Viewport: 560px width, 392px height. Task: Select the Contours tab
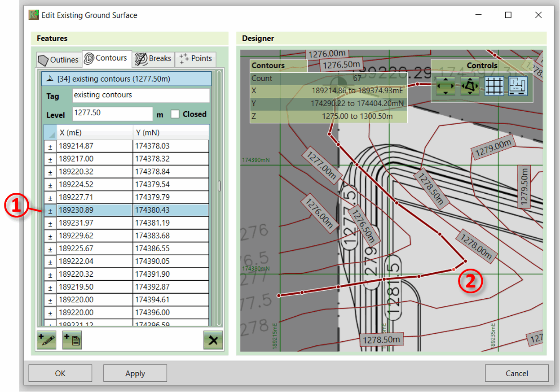107,58
